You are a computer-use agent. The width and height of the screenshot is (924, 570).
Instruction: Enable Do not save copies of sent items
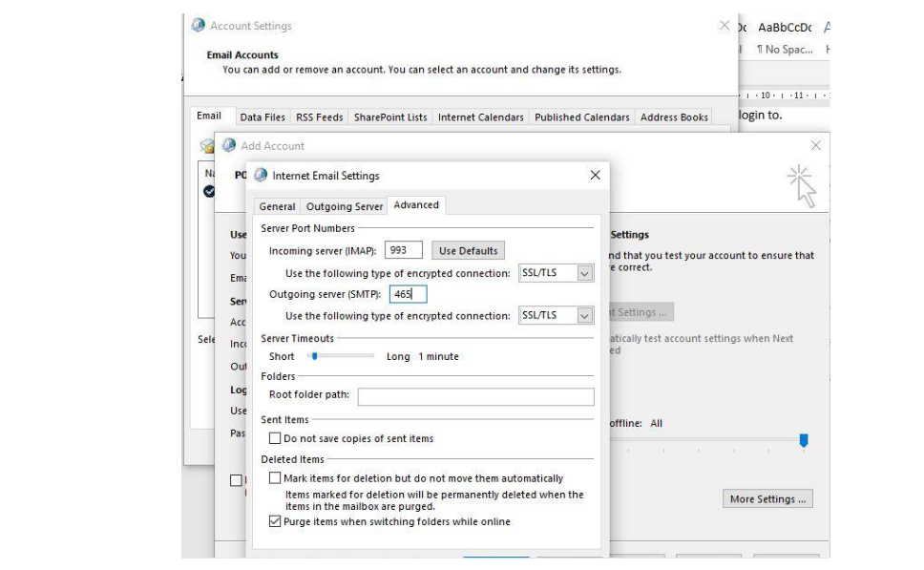click(276, 439)
